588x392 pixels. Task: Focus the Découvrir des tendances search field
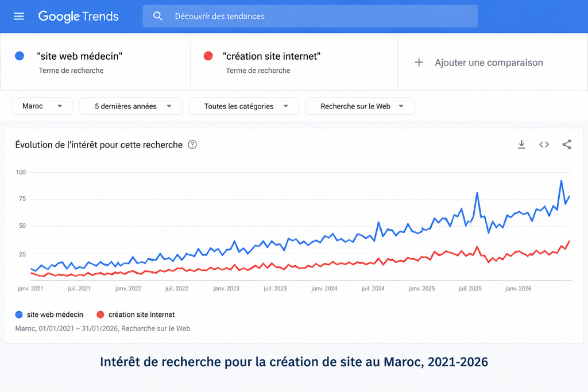click(x=310, y=16)
